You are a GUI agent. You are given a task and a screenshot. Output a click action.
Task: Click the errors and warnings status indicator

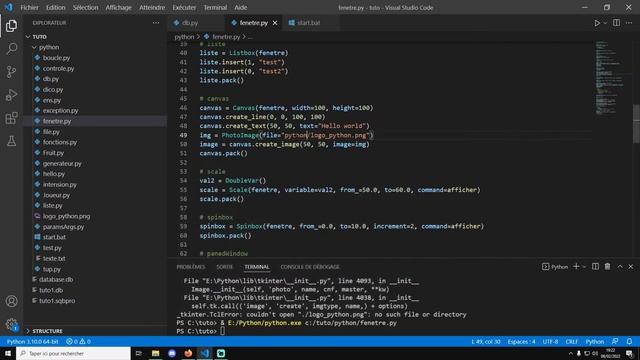[x=78, y=341]
